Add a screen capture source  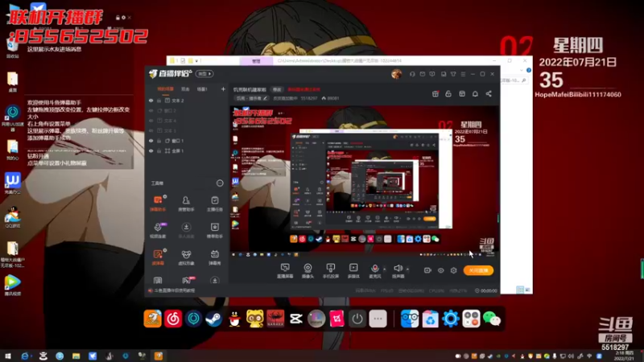285,271
